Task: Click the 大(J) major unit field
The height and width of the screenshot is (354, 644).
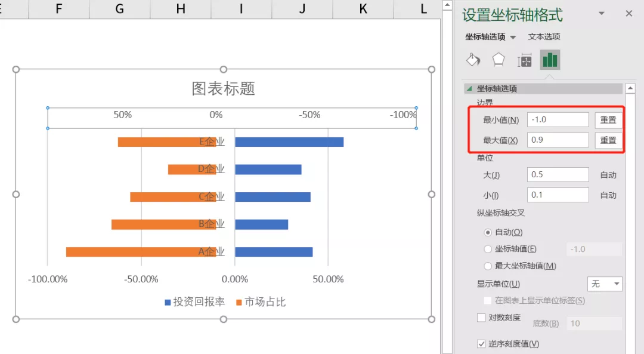Action: coord(558,174)
